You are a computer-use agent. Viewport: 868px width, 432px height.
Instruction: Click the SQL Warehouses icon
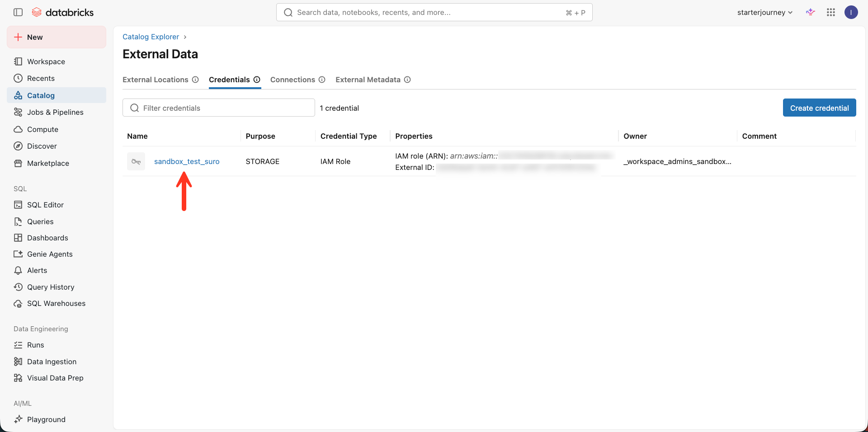[x=18, y=303]
